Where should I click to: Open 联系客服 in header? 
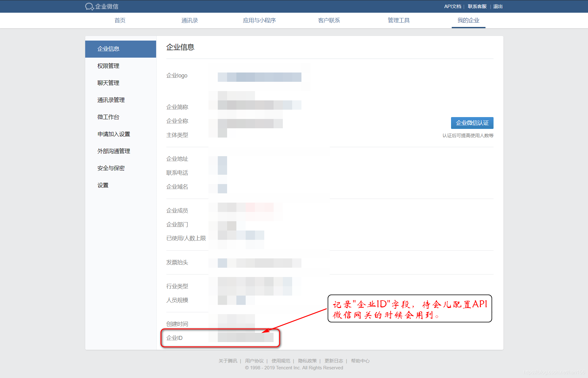coord(477,7)
